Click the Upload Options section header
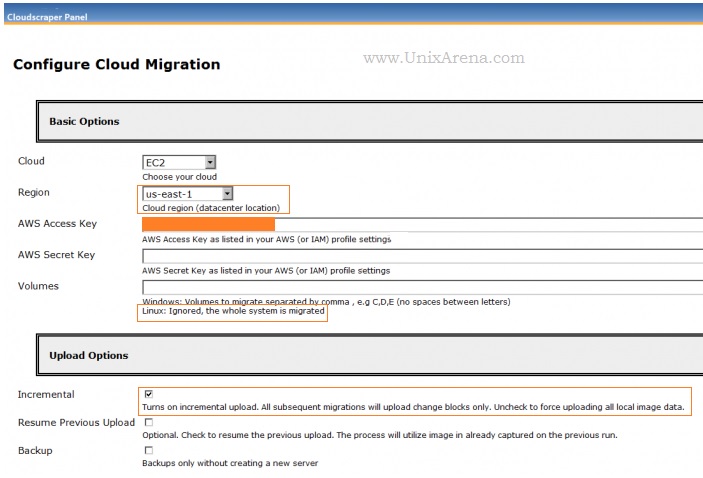Viewport: 703px width, 478px height. [370, 355]
